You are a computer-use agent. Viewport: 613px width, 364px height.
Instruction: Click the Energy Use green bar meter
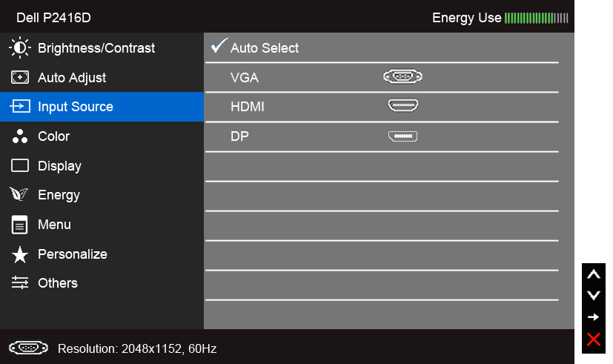tap(537, 18)
